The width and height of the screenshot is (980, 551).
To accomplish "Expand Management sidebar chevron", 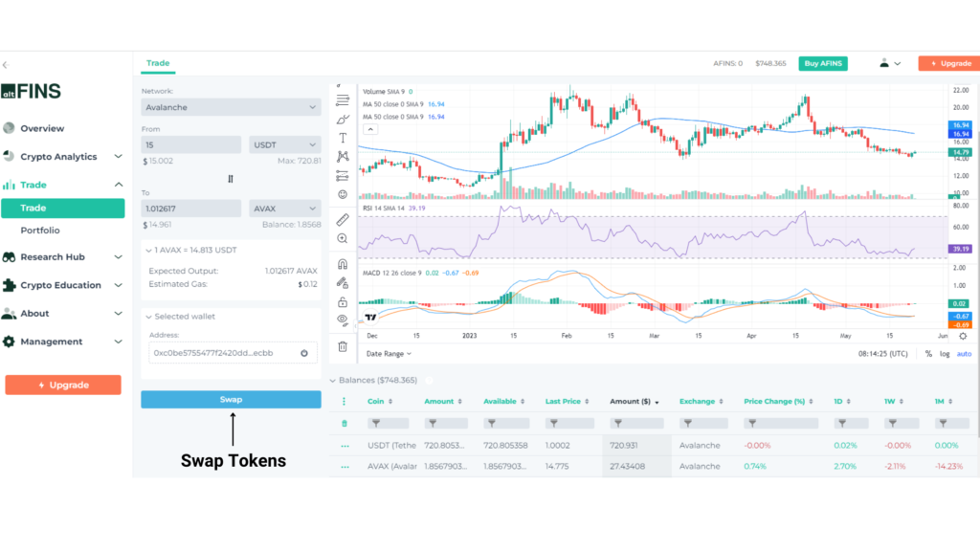I will point(118,342).
